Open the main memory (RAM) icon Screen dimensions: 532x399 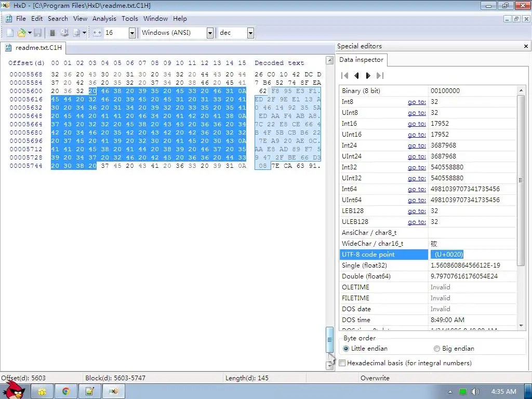click(x=52, y=33)
